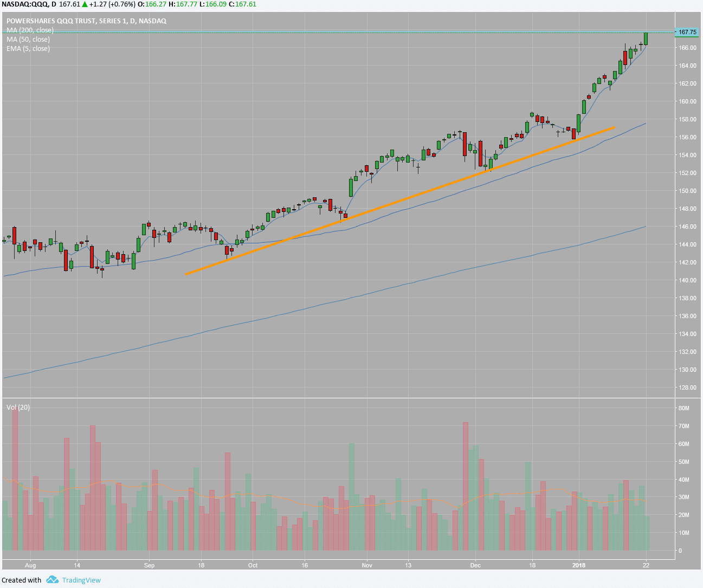Click the last green candle at top right
The image size is (703, 588).
pyautogui.click(x=646, y=38)
